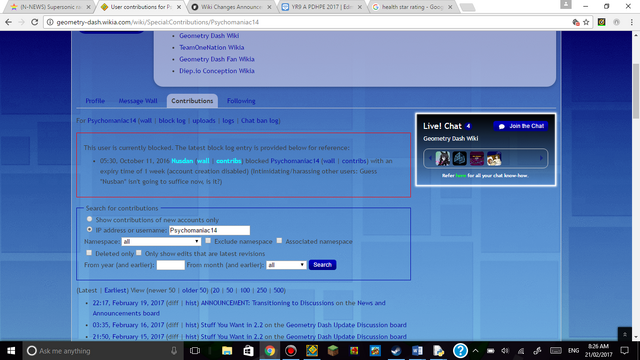Viewport: 640px width, 360px height.
Task: Focus the From year input field
Action: click(171, 265)
